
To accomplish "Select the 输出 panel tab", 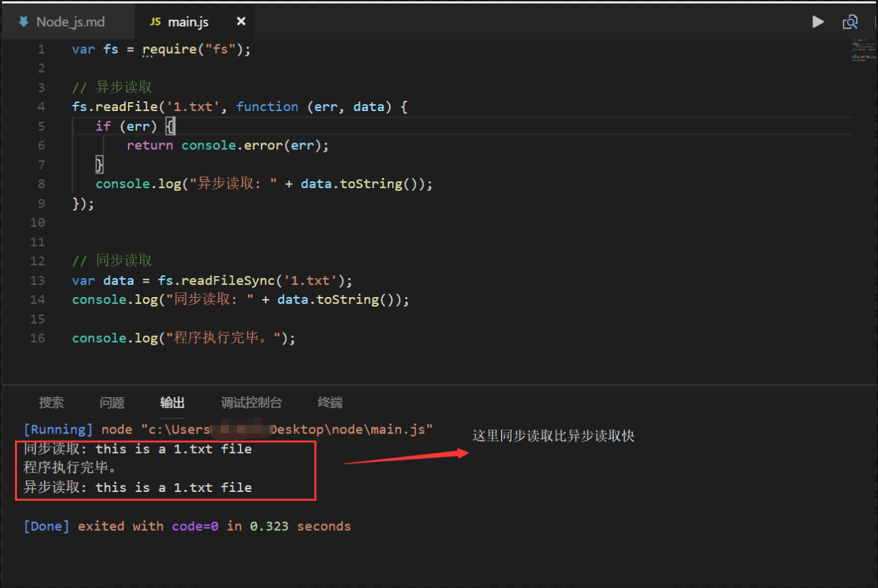I will [172, 403].
